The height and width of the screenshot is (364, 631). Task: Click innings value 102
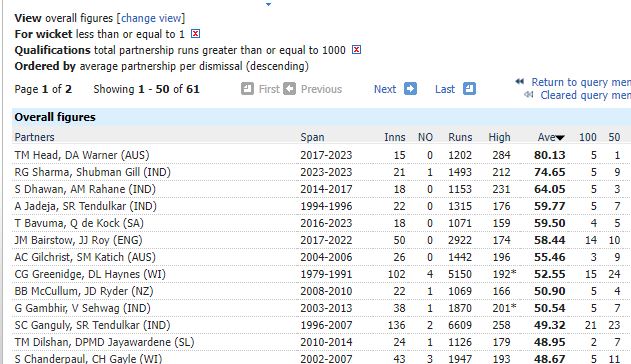(x=396, y=274)
